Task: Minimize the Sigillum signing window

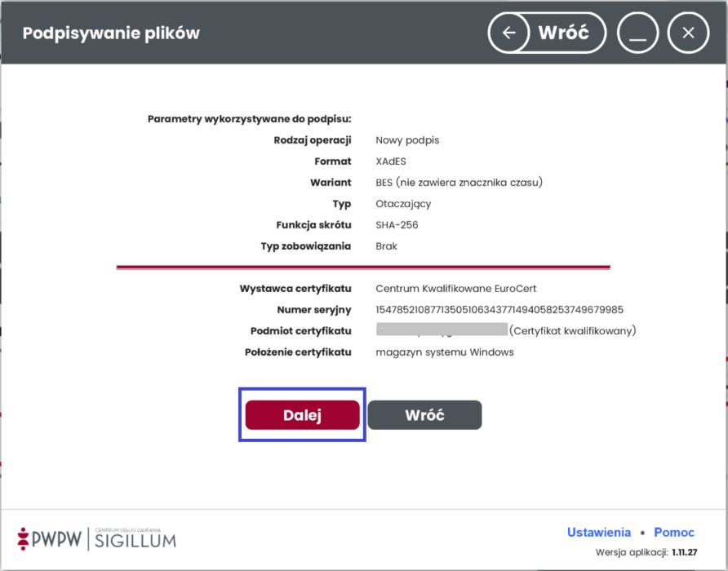Action: tap(637, 33)
